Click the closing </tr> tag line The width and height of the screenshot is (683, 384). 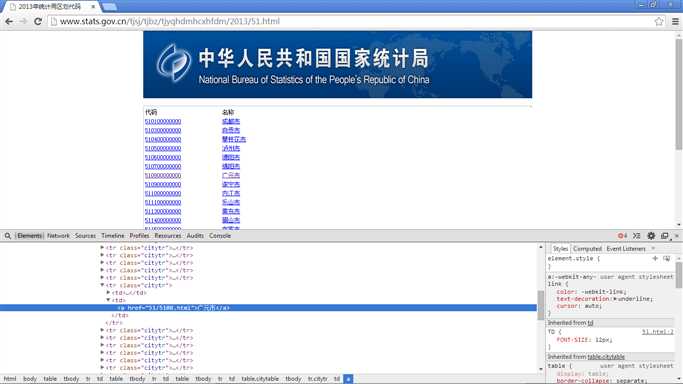[114, 323]
